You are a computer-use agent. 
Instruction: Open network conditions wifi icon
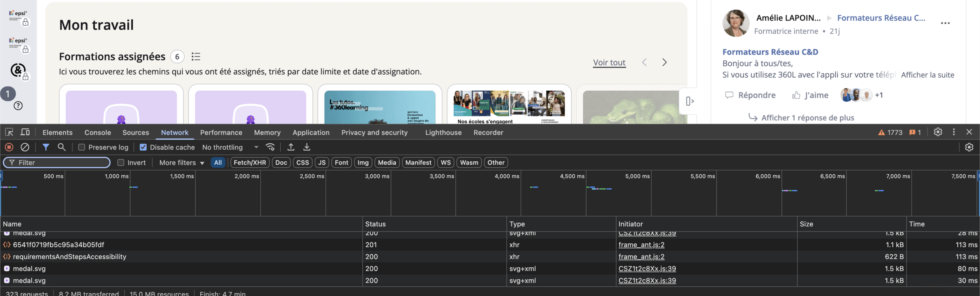270,147
